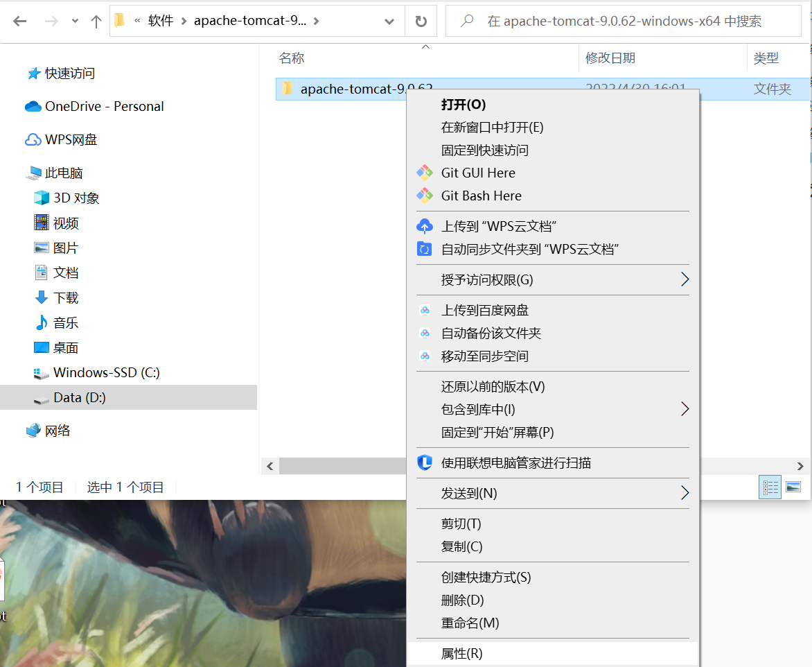
Task: Choose 在新窗口中打开(E) menu entry
Action: tap(553, 128)
